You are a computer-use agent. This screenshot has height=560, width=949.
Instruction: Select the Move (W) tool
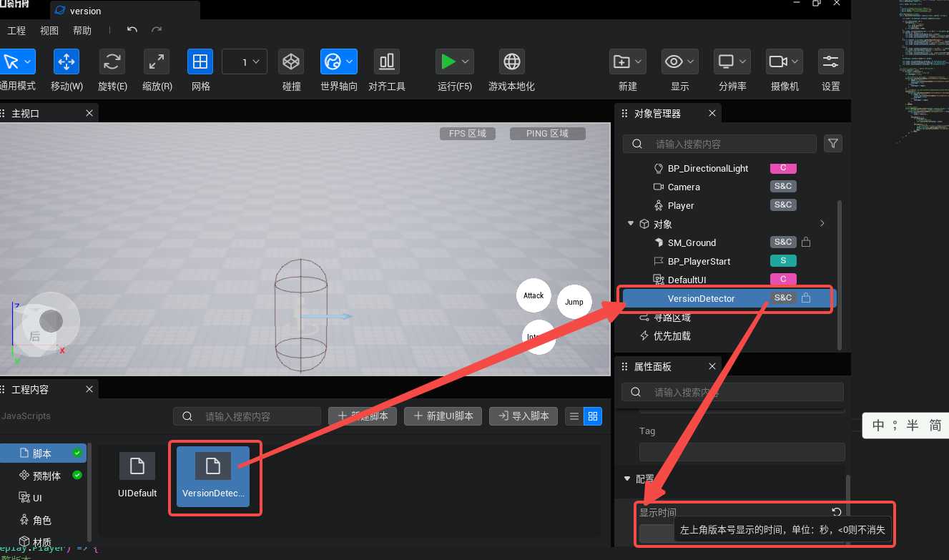(67, 62)
